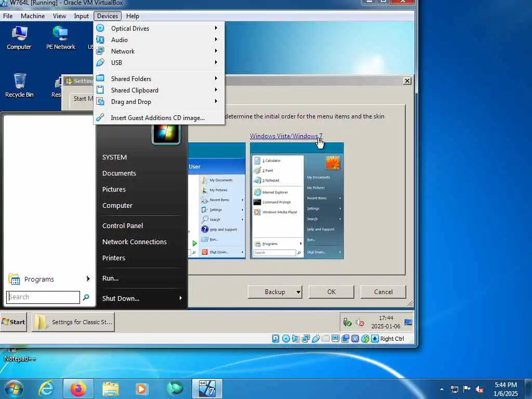Open Network Connections from the start menu
This screenshot has height=399, width=532.
(x=135, y=242)
